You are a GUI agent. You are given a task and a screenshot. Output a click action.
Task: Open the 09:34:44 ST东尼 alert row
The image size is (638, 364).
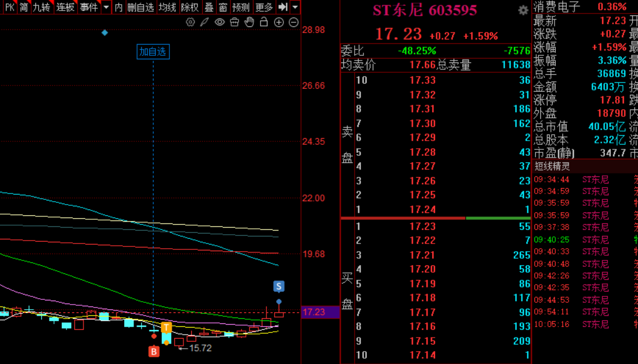coord(585,179)
